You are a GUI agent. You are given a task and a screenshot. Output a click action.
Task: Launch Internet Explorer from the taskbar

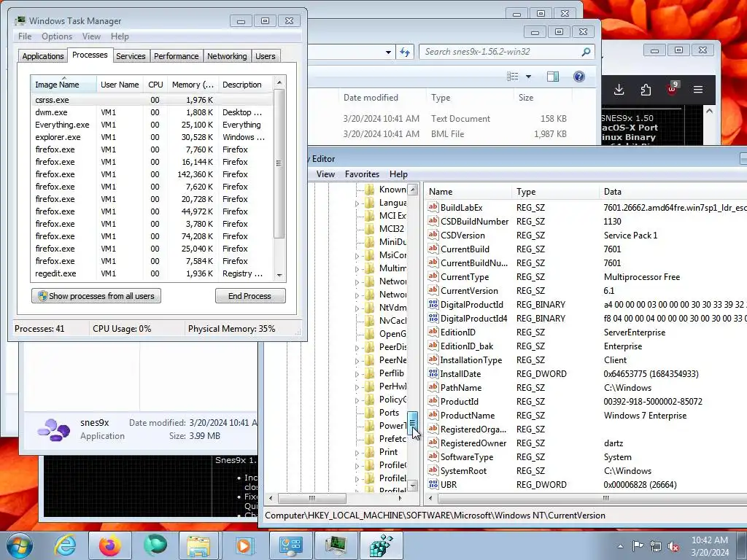(65, 545)
